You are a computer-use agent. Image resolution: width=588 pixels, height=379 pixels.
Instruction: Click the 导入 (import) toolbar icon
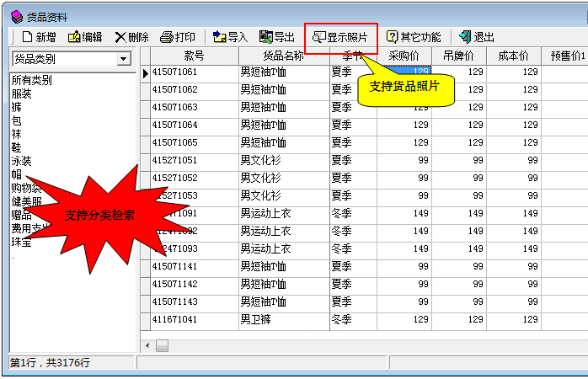point(219,37)
